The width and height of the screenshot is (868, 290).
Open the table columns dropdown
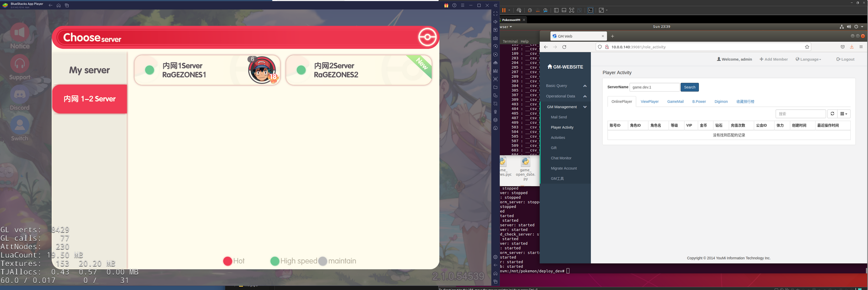pos(844,114)
